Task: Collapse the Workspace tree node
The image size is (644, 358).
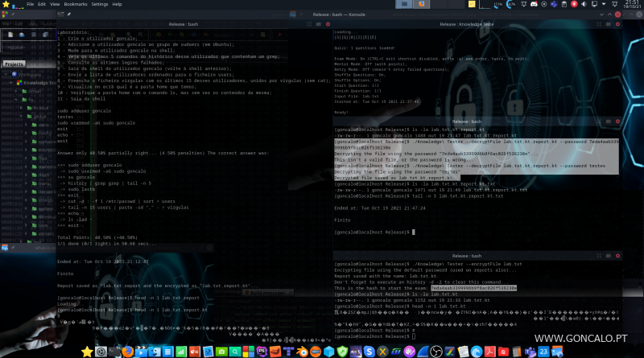Action: tap(6, 73)
